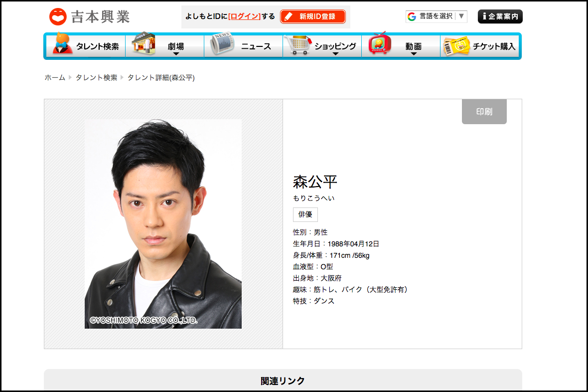Click the shopping cart icon
The image size is (588, 392).
tap(297, 45)
